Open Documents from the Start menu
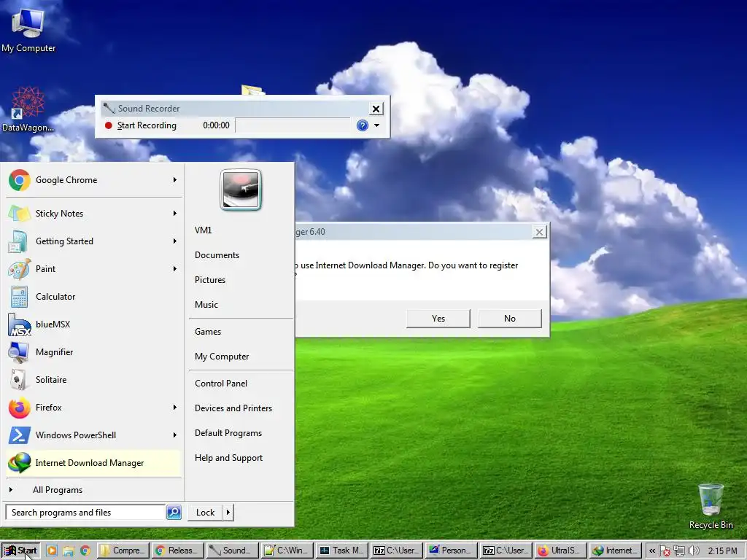747x560 pixels. click(217, 254)
